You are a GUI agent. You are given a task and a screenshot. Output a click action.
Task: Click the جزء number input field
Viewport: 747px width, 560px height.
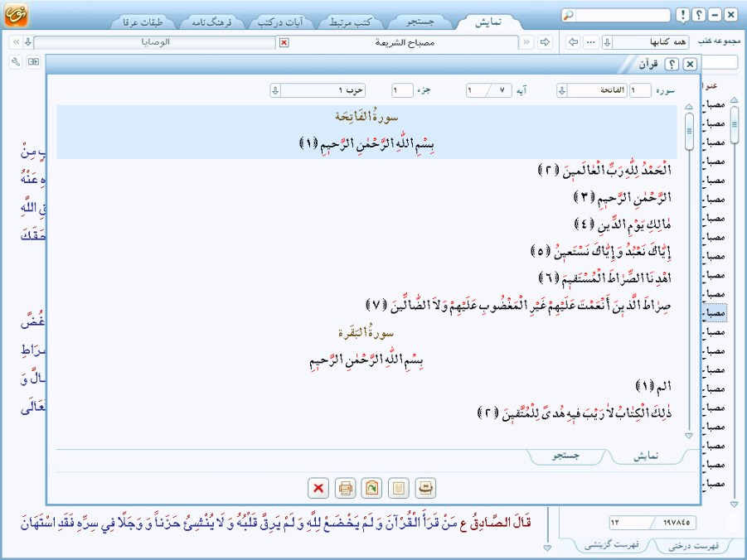click(x=403, y=90)
